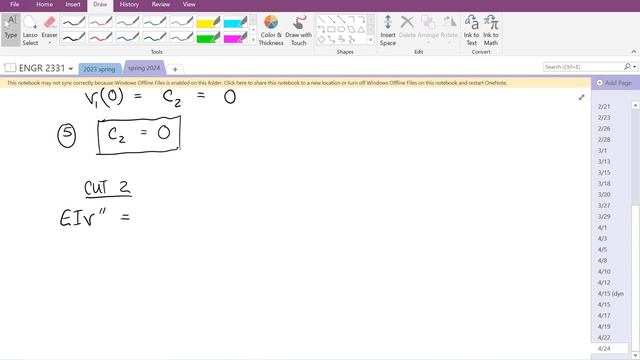Choose the thin blue pen in top row
The width and height of the screenshot is (640, 360).
(x=127, y=22)
